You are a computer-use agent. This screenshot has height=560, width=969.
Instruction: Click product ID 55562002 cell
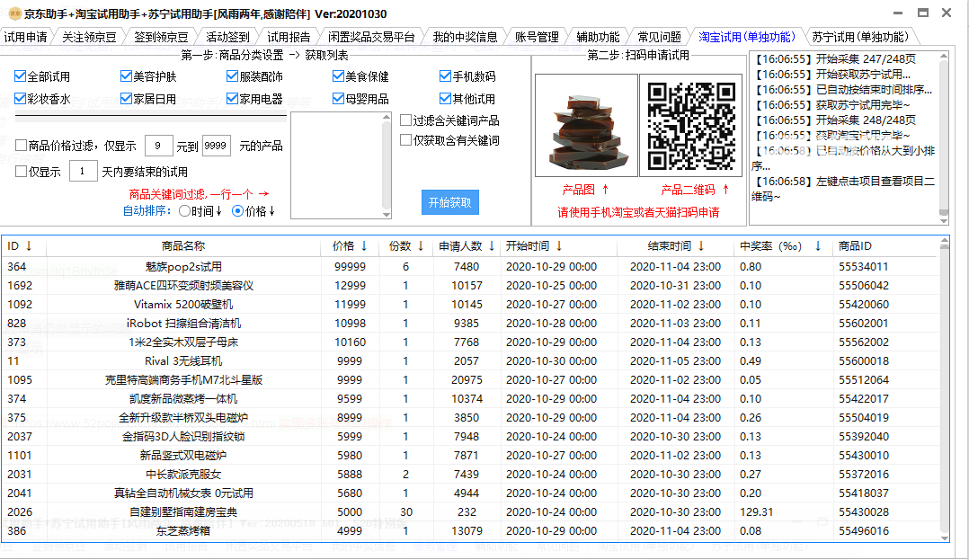(x=863, y=342)
